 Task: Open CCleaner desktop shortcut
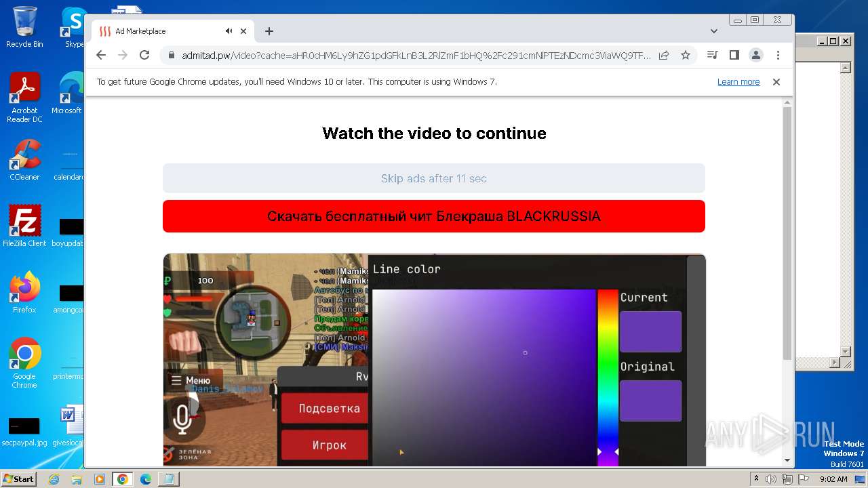(24, 160)
